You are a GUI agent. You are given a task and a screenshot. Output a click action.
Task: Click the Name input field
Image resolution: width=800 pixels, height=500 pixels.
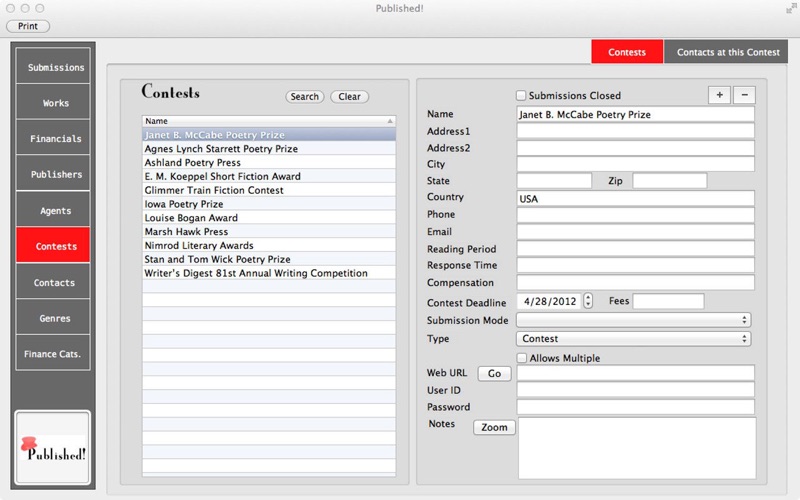click(x=635, y=114)
